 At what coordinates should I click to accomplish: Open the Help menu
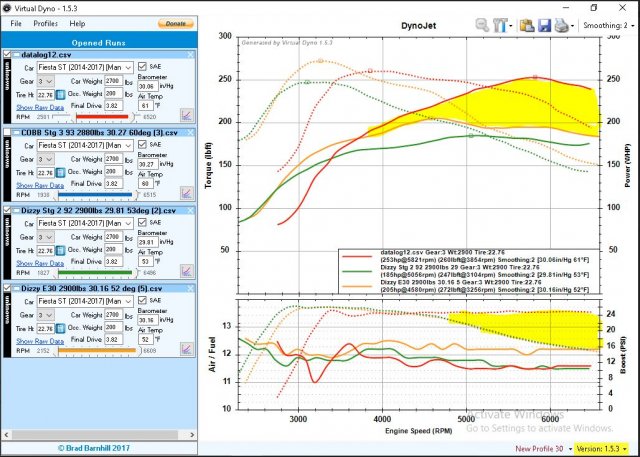click(x=77, y=24)
